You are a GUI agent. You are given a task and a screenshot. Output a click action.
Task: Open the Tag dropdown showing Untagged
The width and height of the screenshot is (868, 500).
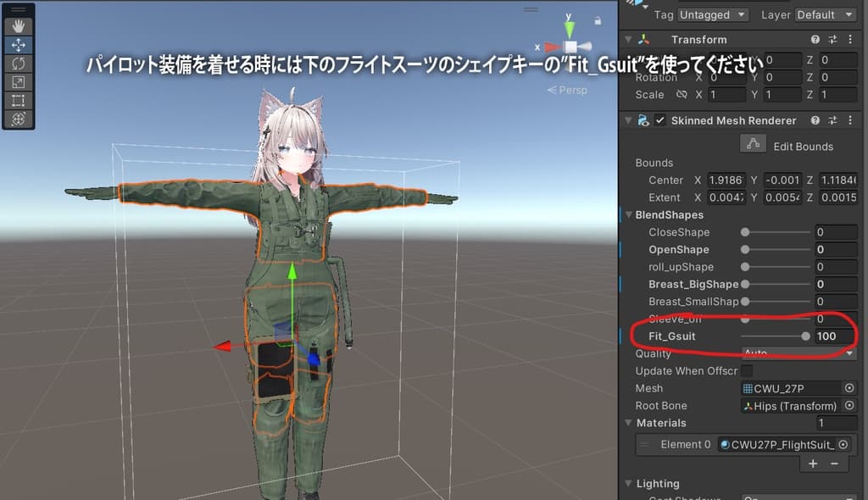(712, 14)
